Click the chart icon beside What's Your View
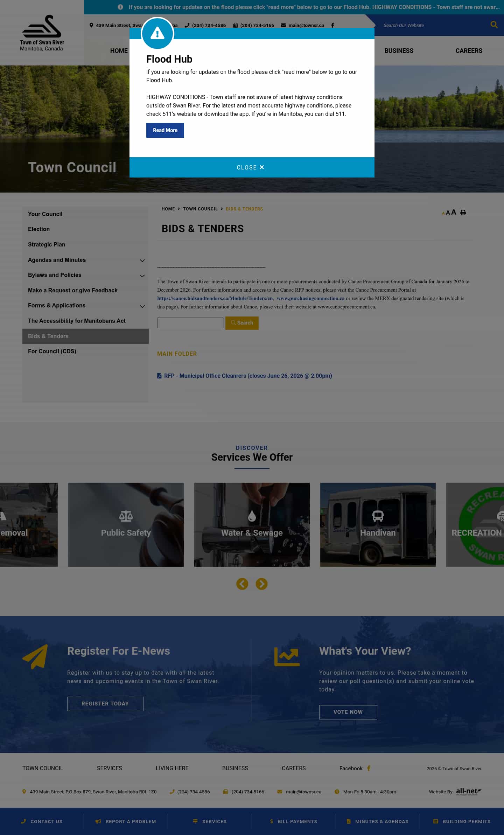504x835 pixels. click(x=287, y=656)
